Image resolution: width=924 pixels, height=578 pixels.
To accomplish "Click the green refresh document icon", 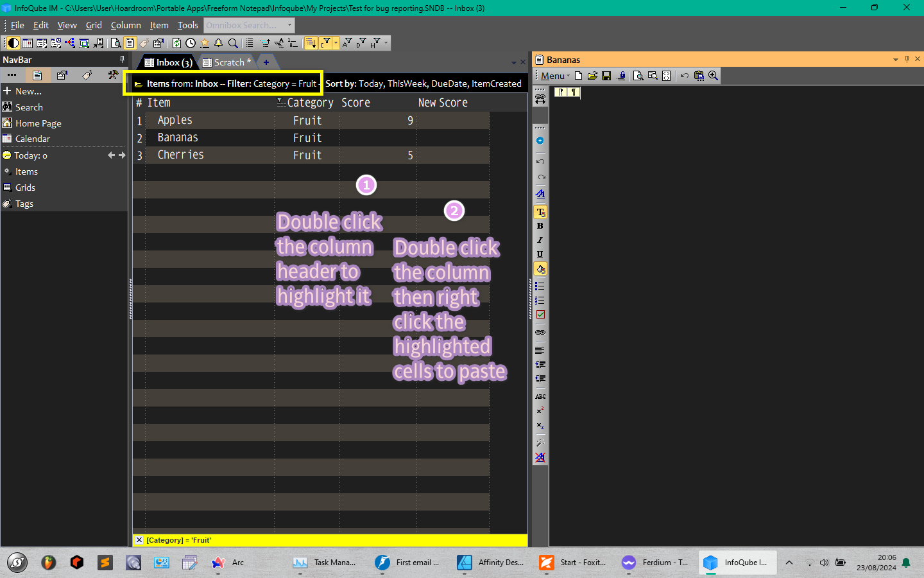I will (176, 43).
